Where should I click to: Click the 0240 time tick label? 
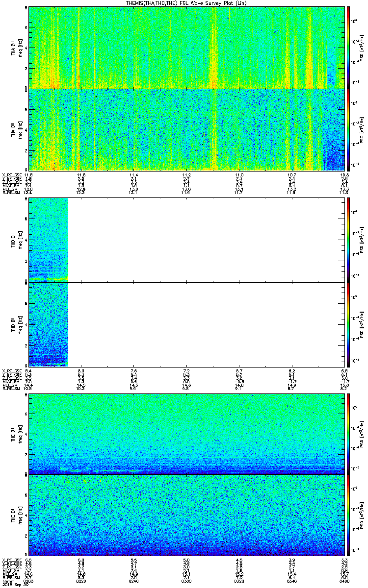(134, 581)
